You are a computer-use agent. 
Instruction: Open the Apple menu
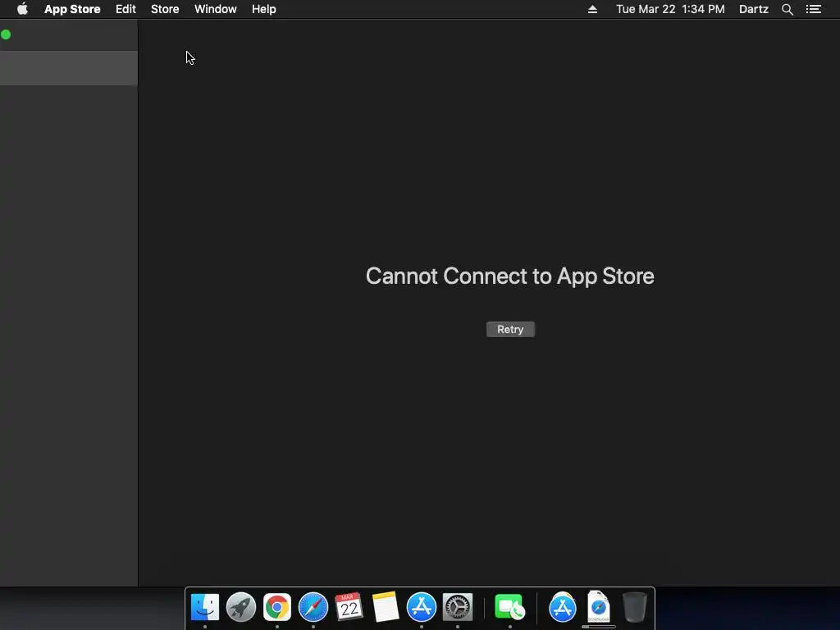tap(22, 9)
